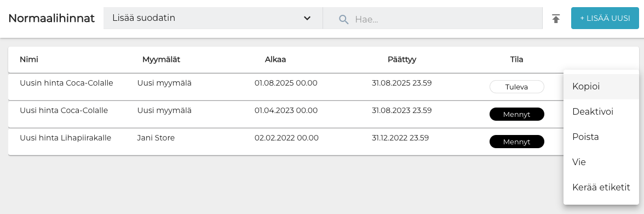Image resolution: width=644 pixels, height=214 pixels.
Task: Click Mennyt badge for Coca-Colalle 2023 row
Action: (x=517, y=114)
